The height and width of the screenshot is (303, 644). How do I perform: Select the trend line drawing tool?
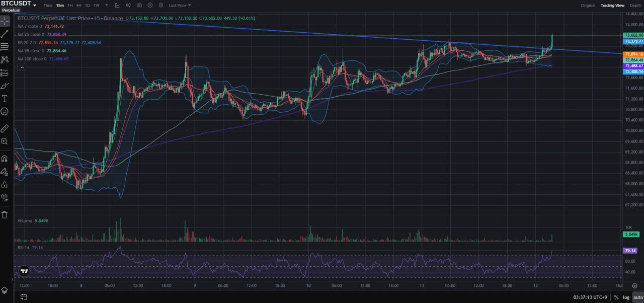(5, 34)
